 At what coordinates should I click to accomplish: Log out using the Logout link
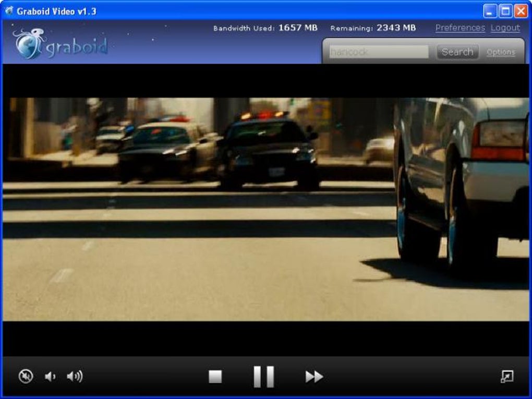(505, 28)
